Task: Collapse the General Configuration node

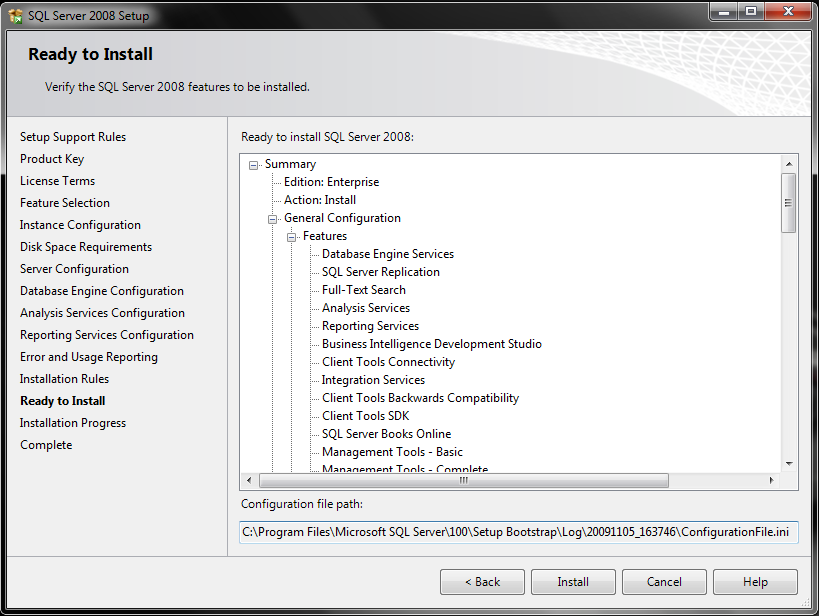Action: pyautogui.click(x=272, y=219)
